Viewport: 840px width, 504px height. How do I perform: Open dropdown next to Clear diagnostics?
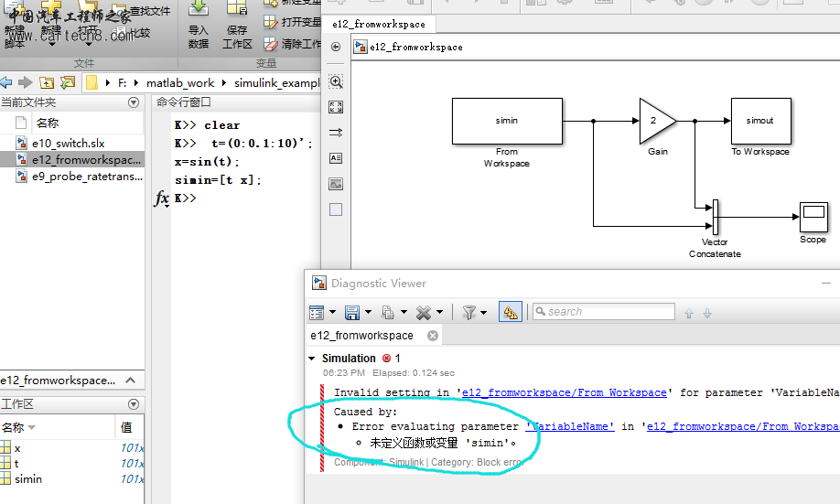440,312
